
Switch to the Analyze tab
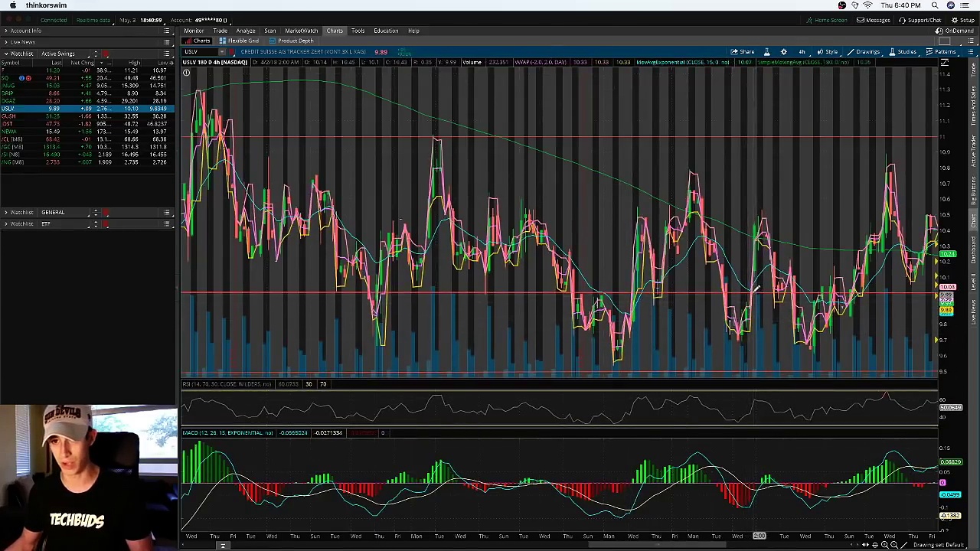245,31
